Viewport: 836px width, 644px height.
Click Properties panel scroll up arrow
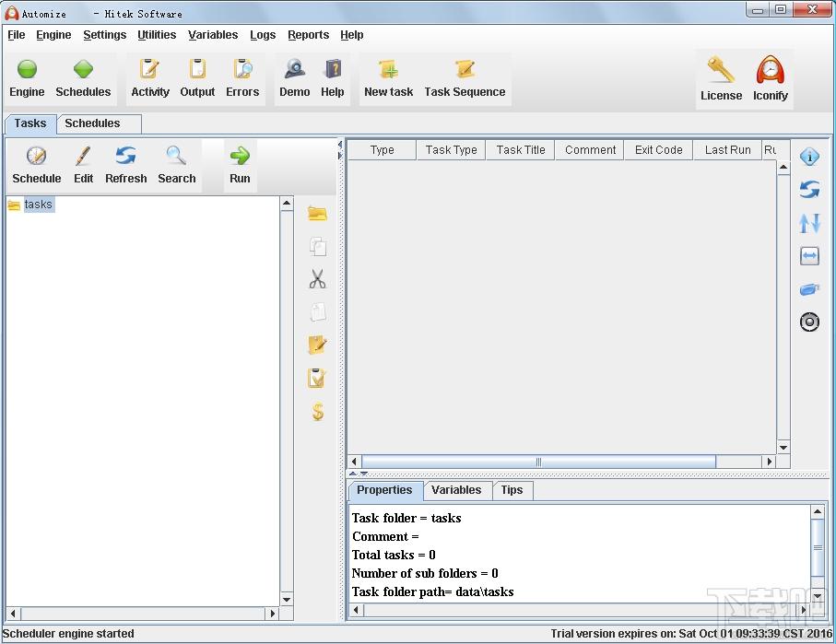pyautogui.click(x=818, y=511)
